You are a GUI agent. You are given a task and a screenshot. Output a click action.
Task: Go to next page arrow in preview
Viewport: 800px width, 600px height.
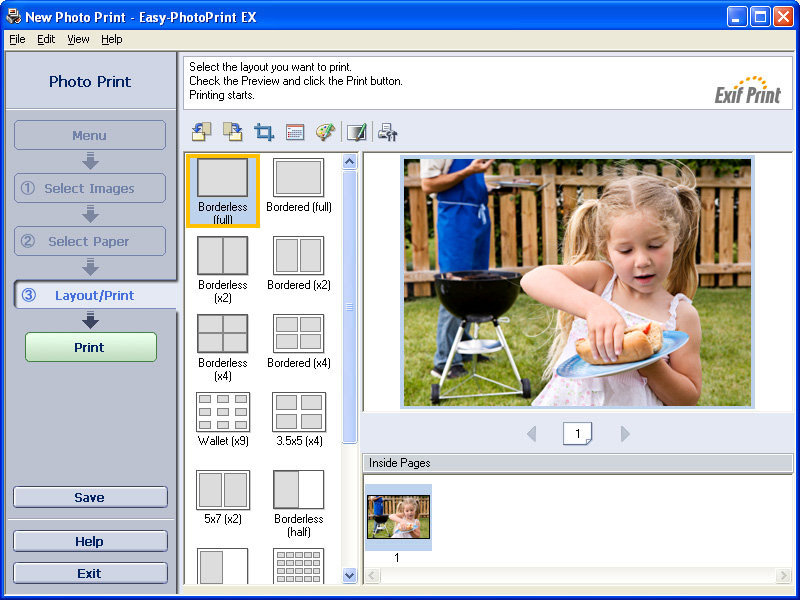(625, 434)
